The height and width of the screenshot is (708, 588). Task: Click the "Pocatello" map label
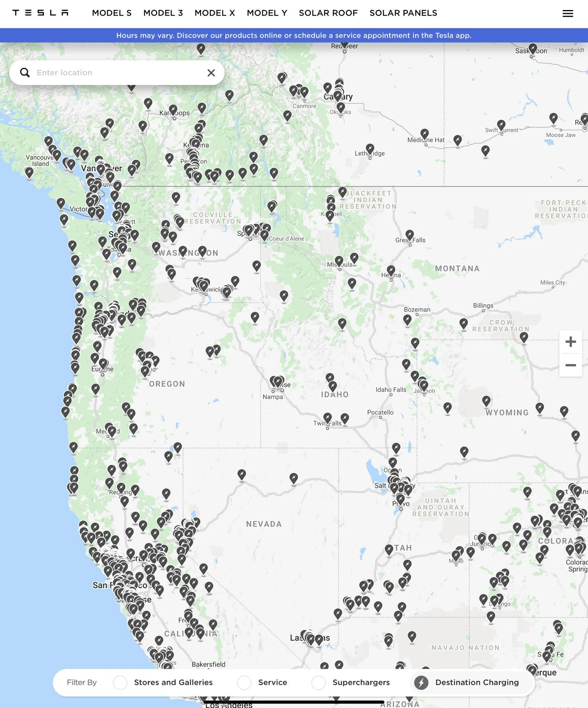click(380, 413)
